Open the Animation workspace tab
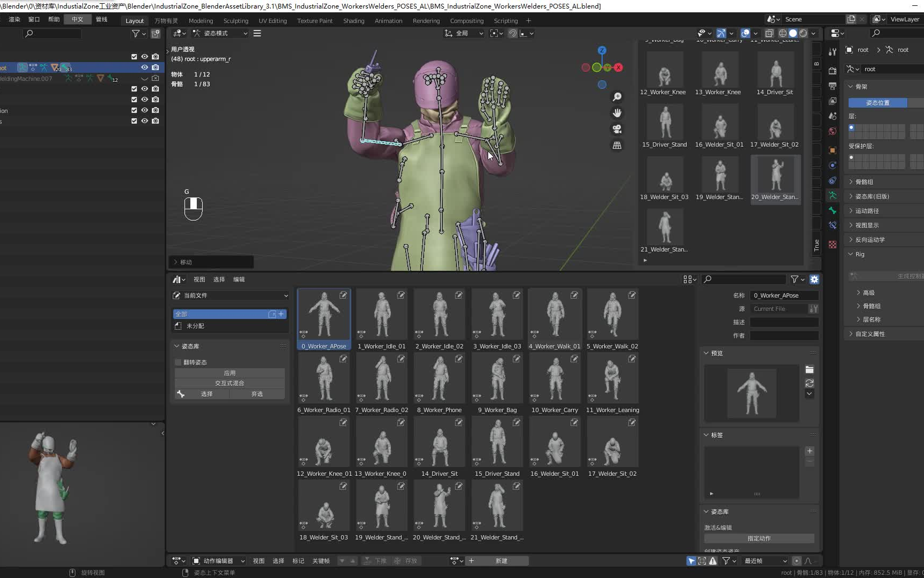Image resolution: width=924 pixels, height=578 pixels. tap(388, 21)
